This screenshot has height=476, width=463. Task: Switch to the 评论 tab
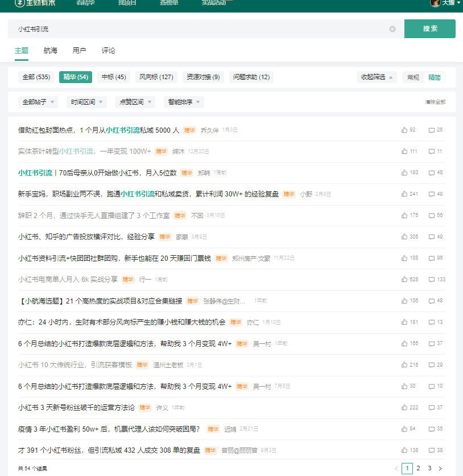pyautogui.click(x=108, y=51)
